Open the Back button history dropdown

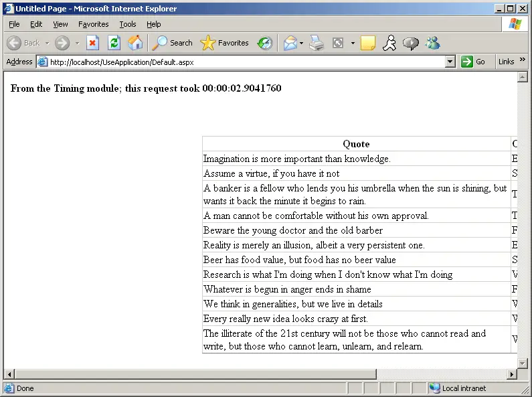[47, 43]
